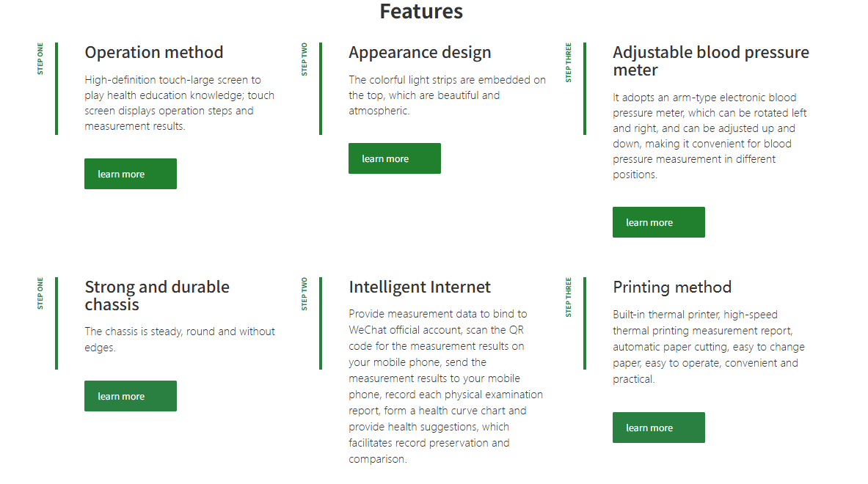The width and height of the screenshot is (868, 484).
Task: Select the Operation method heading
Action: 154,52
